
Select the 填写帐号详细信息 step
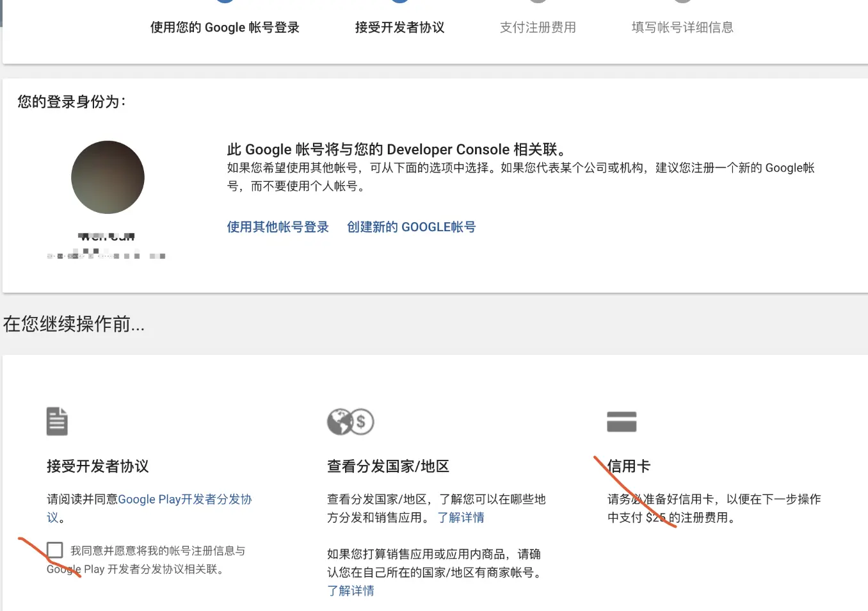682,28
